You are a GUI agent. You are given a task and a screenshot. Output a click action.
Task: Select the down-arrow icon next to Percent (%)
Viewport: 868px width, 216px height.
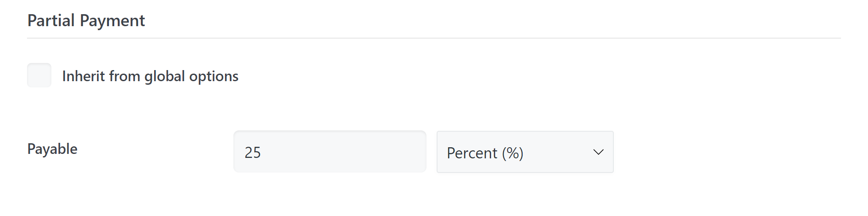(598, 152)
